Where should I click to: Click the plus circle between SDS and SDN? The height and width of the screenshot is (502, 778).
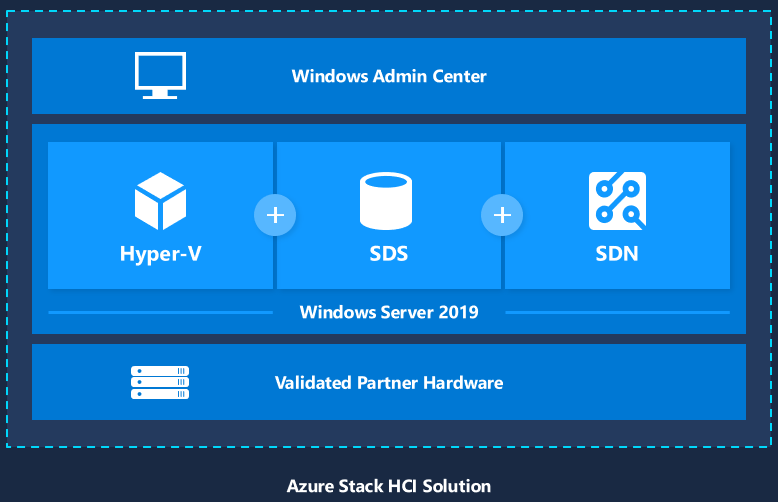[502, 215]
